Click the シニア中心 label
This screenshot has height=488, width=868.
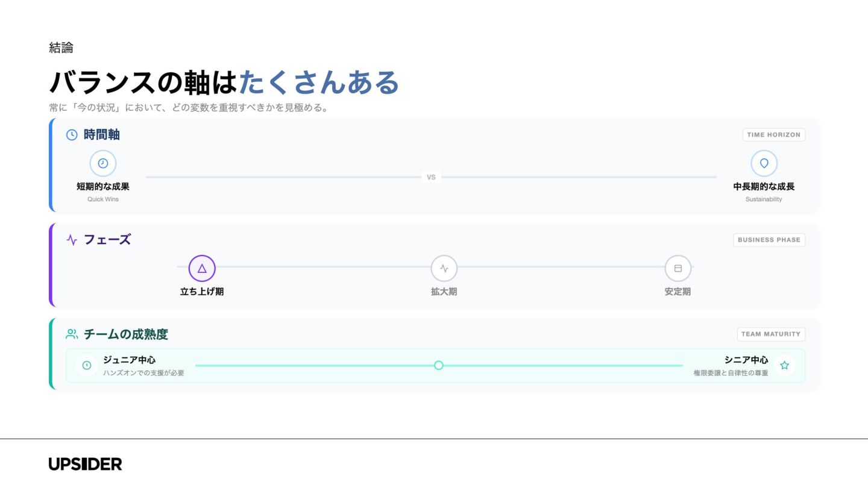[746, 360]
